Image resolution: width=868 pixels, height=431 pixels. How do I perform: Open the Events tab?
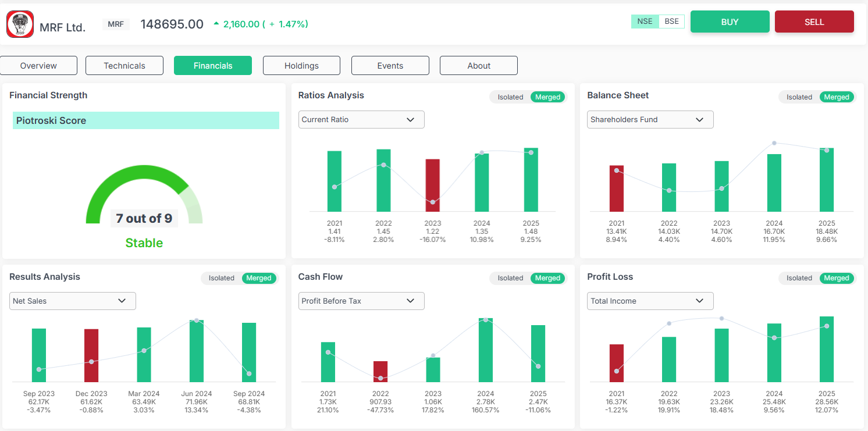point(390,66)
